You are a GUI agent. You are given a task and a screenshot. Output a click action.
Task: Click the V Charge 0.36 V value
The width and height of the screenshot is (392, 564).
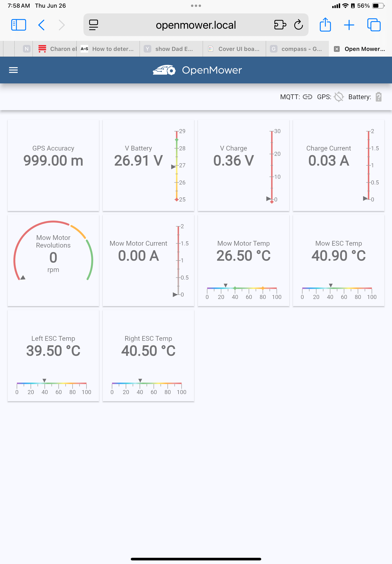pos(234,161)
